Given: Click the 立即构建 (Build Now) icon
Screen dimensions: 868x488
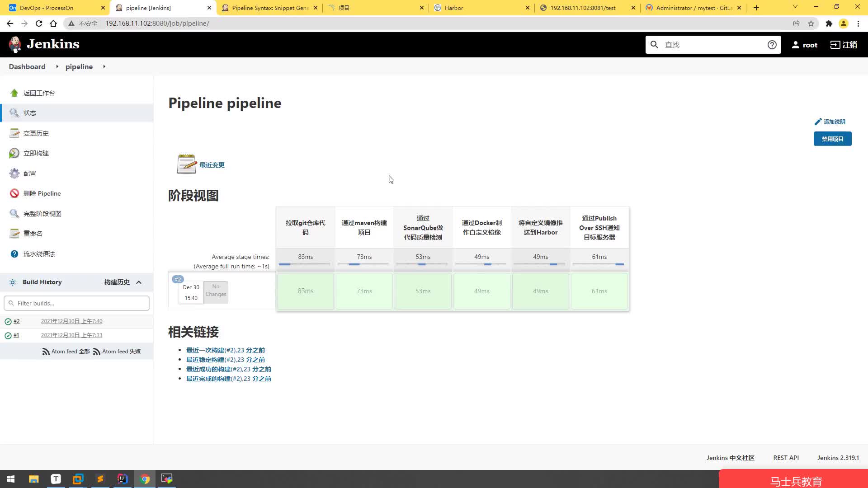Looking at the screenshot, I should pyautogui.click(x=14, y=153).
